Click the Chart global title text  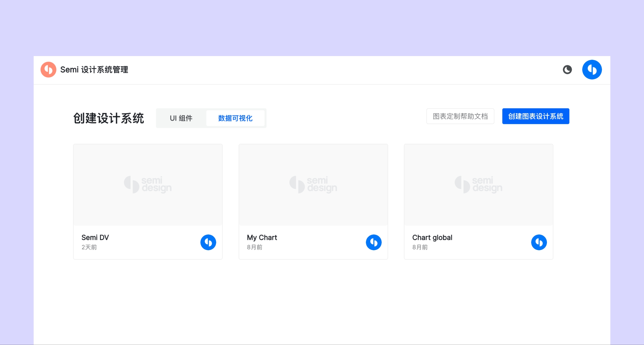(x=432, y=238)
